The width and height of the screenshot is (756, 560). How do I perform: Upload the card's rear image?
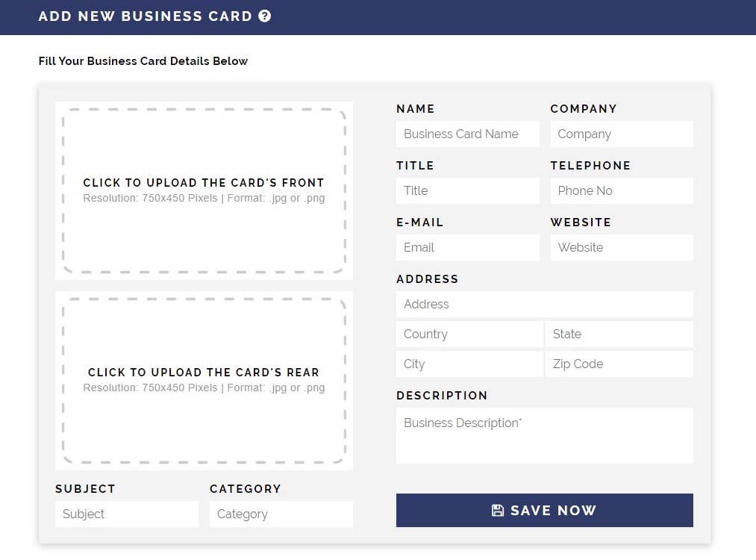click(x=204, y=381)
